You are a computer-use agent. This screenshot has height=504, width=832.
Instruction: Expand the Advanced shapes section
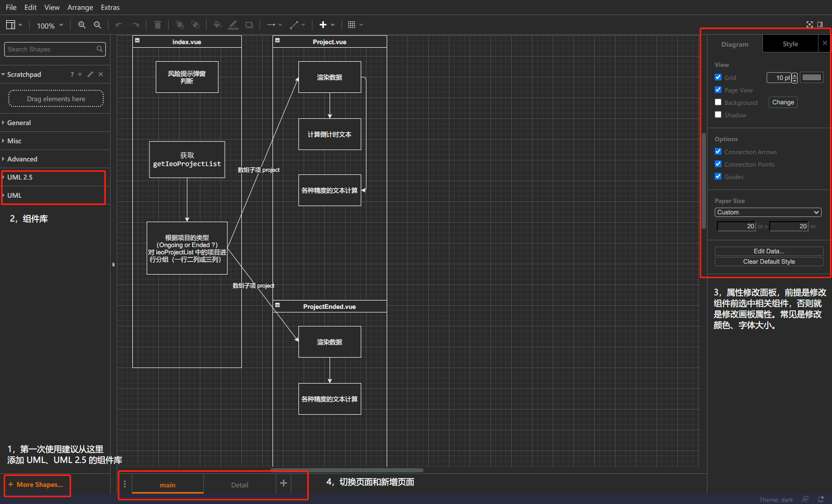pyautogui.click(x=55, y=159)
